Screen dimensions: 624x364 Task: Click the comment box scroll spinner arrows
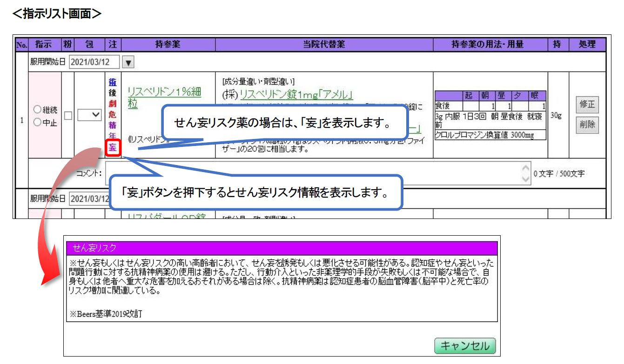[525, 173]
